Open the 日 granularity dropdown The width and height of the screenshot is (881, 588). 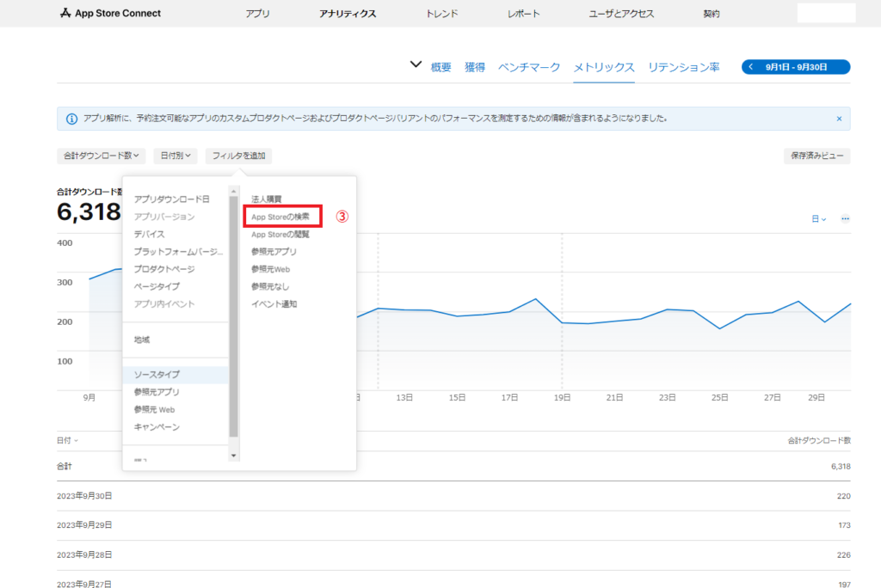tap(819, 219)
